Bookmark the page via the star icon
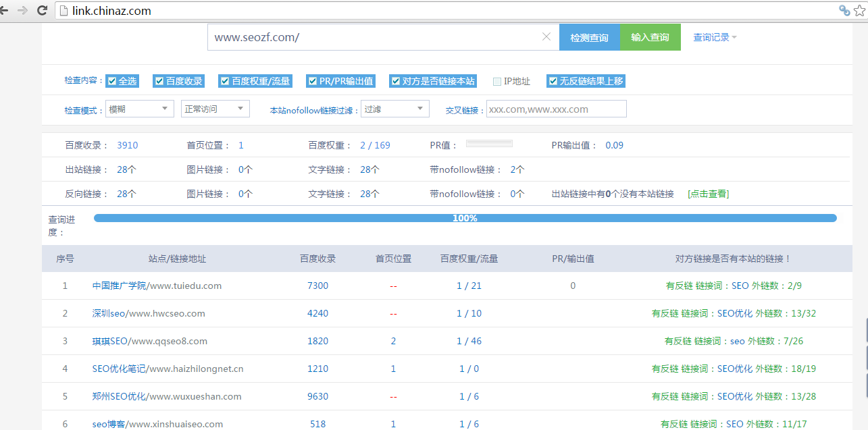Screen dimensions: 868x430 tap(859, 10)
